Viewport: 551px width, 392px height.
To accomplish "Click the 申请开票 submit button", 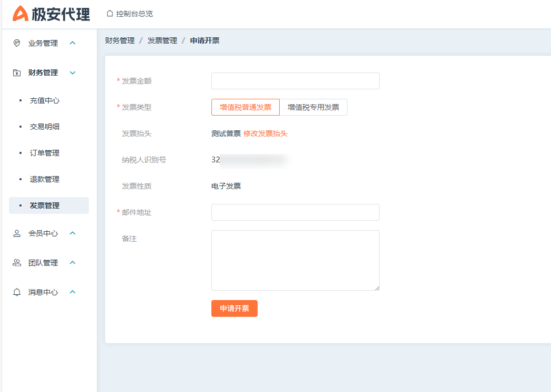I will [x=234, y=308].
